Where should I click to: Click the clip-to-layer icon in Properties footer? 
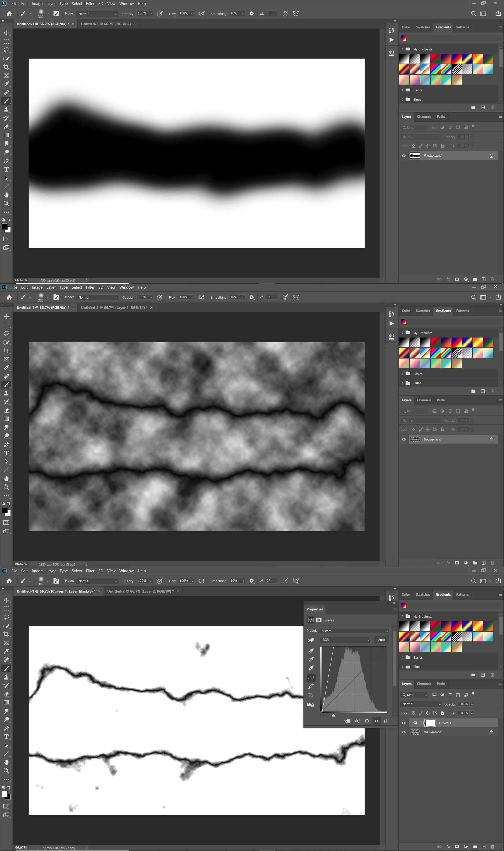point(348,721)
